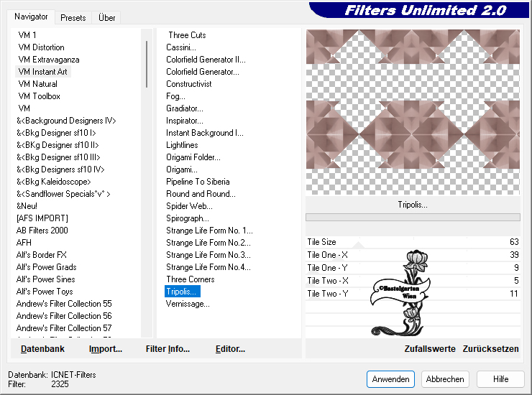532x395 pixels.
Task: Select VM 1 filter category
Action: pos(27,35)
